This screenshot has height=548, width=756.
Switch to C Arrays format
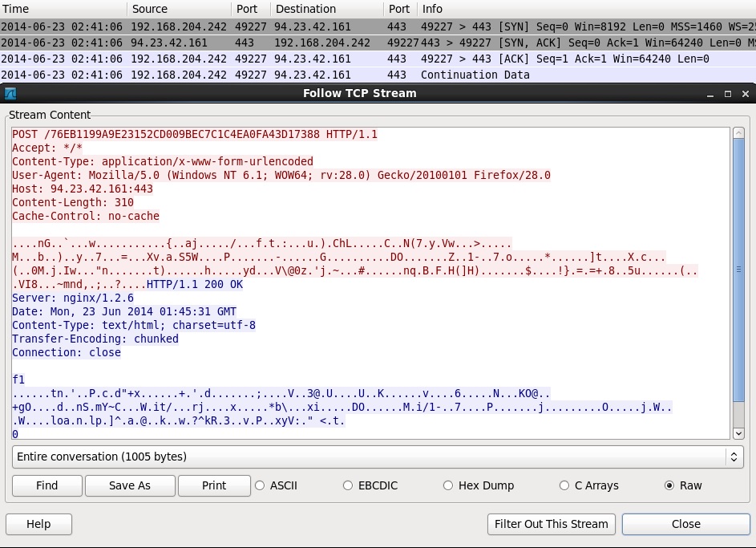point(564,485)
